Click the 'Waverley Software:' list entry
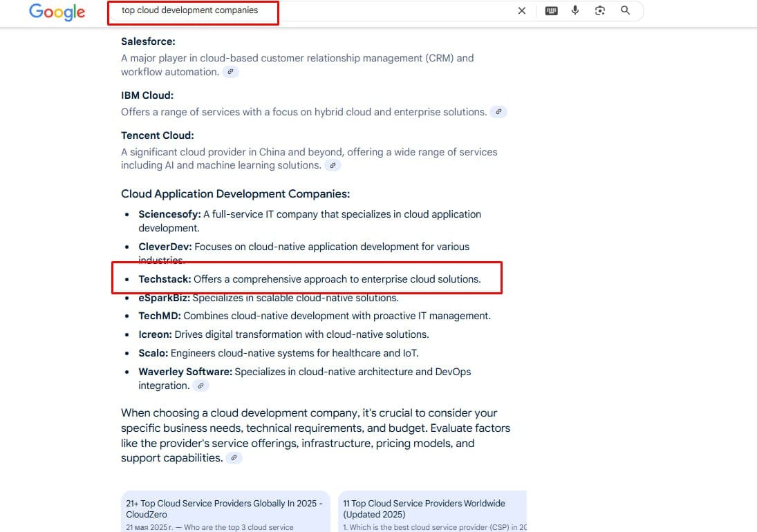The height and width of the screenshot is (532, 757). (305, 379)
